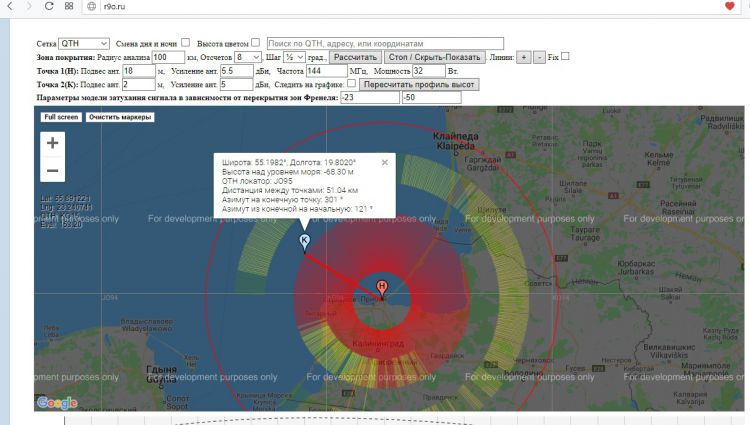Click the Дистанция между точками popup line
750x425 pixels.
tap(290, 190)
